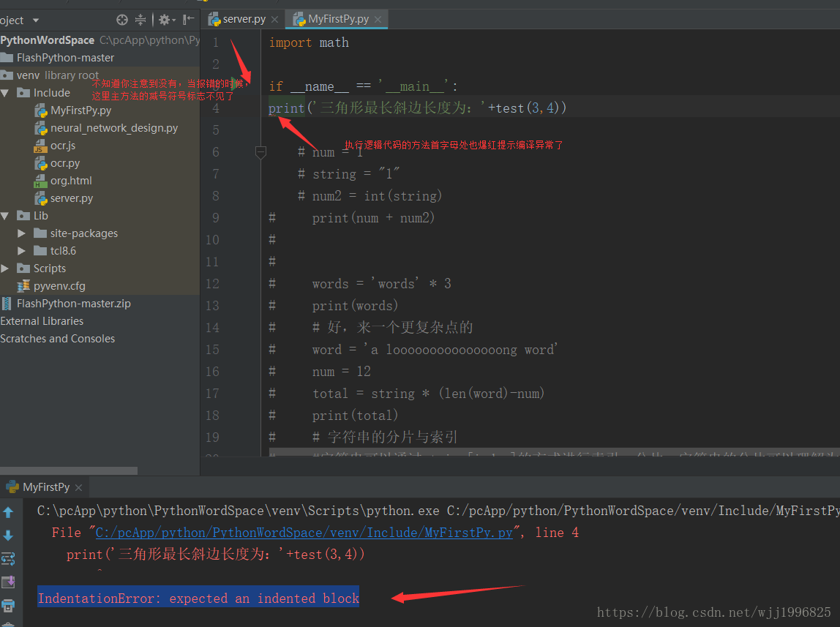Select pyvenv.cfg file
840x627 pixels.
coord(59,286)
